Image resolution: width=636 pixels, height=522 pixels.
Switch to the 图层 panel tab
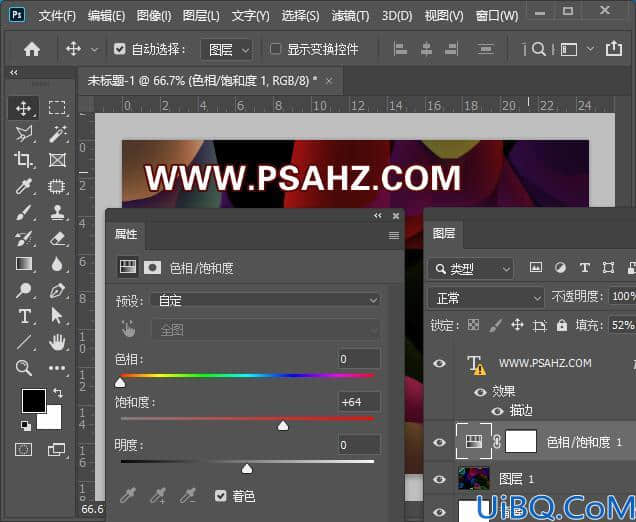point(444,233)
